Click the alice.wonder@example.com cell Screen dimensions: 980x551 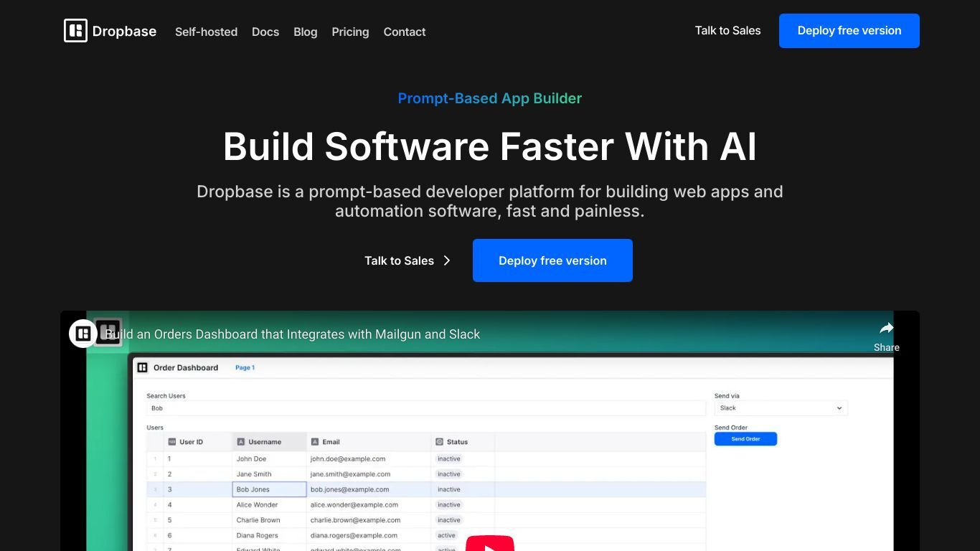(369, 505)
